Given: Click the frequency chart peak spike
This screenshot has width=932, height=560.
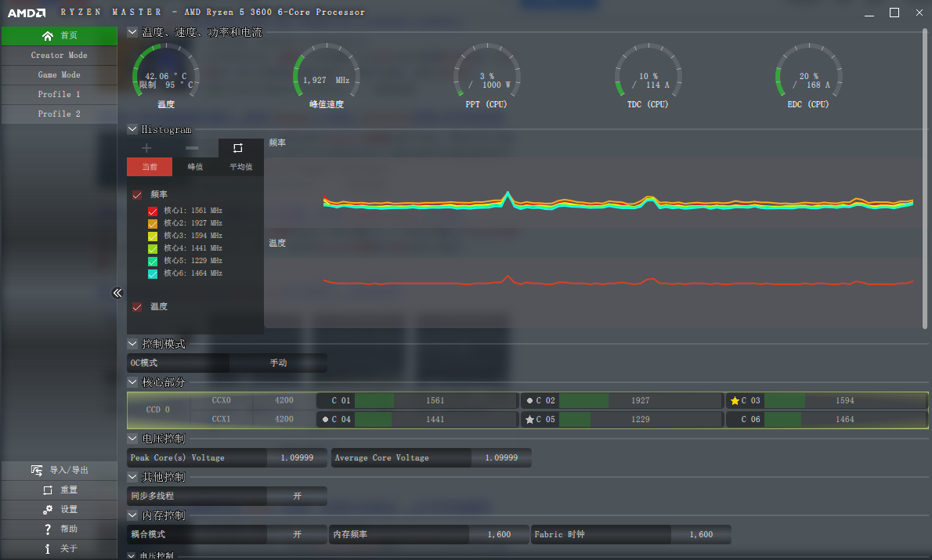Looking at the screenshot, I should point(508,194).
